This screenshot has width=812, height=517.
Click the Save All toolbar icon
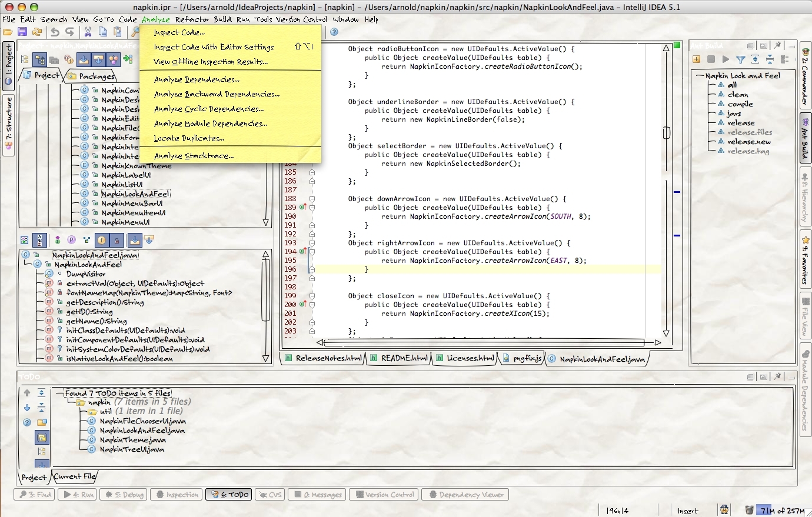[22, 32]
